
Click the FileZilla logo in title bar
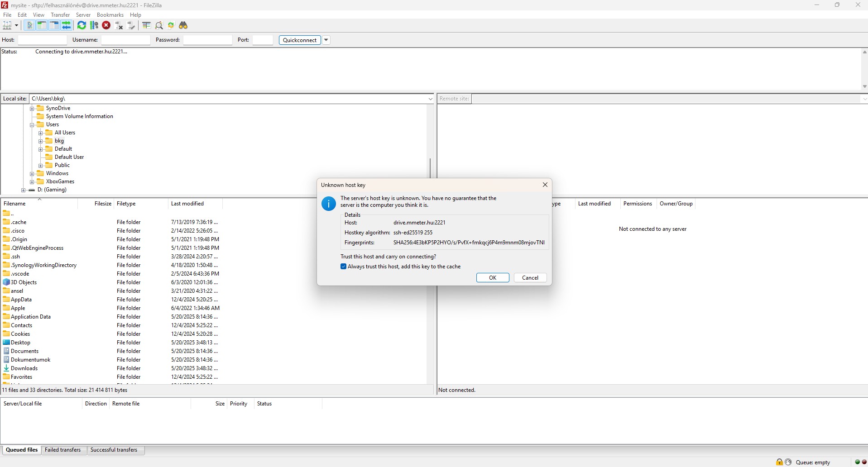[5, 5]
